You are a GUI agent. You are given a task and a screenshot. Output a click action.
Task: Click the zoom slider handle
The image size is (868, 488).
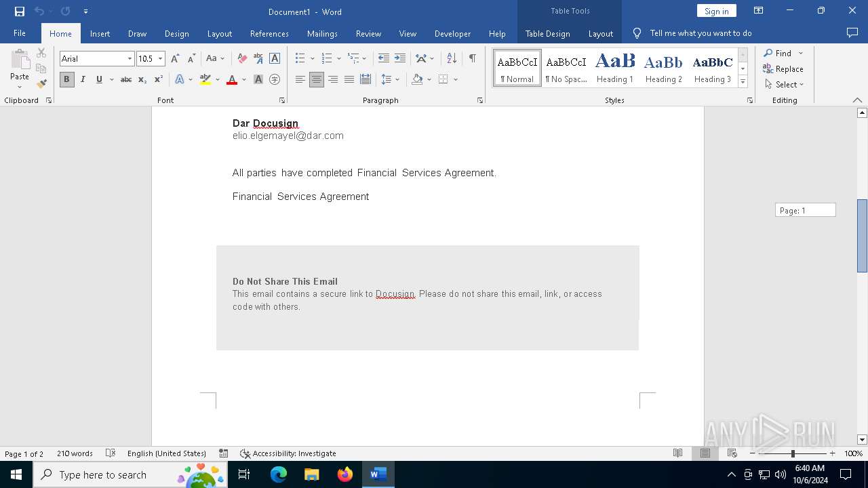[793, 453]
